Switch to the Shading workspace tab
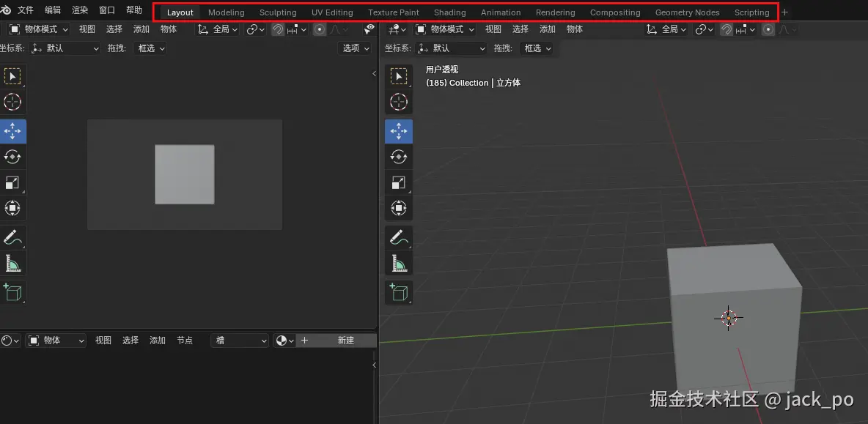The image size is (868, 424). [x=450, y=12]
